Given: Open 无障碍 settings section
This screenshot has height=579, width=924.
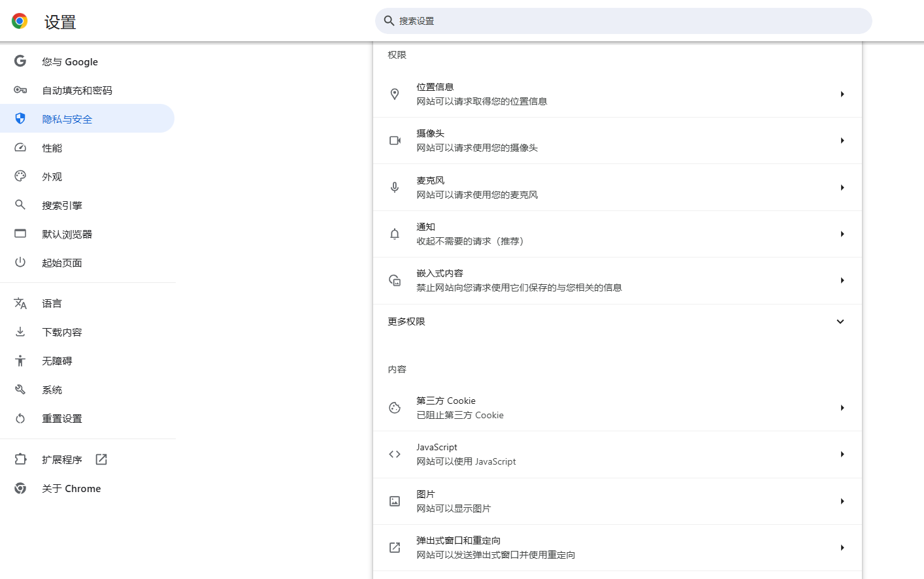Looking at the screenshot, I should [x=87, y=361].
